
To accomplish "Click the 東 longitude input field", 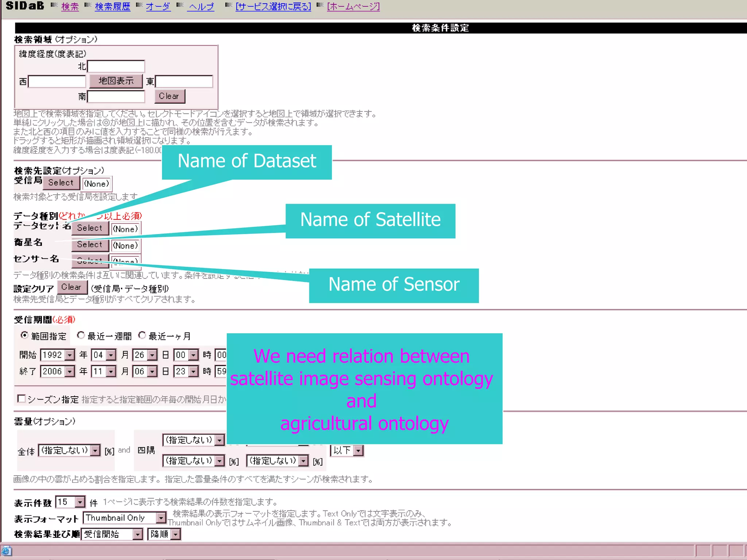I will [x=184, y=81].
